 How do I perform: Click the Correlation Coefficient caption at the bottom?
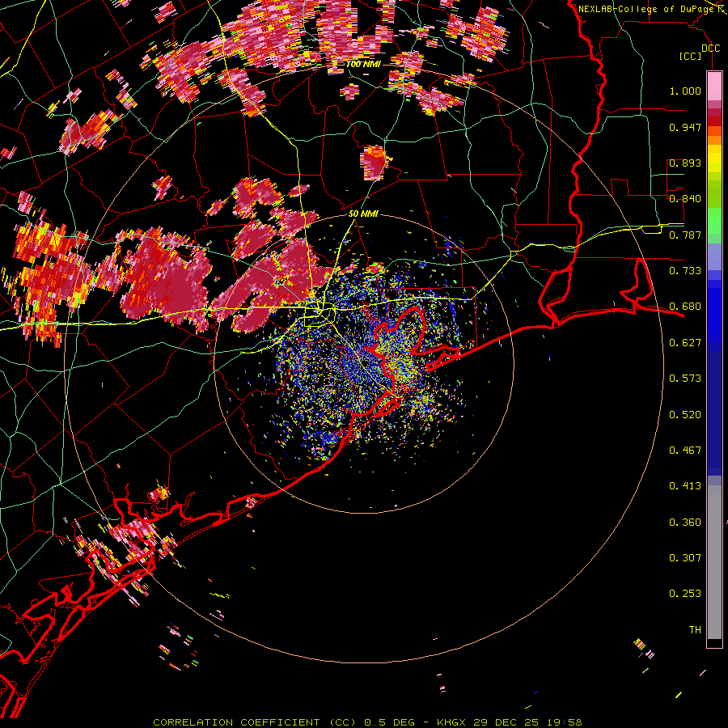367,722
